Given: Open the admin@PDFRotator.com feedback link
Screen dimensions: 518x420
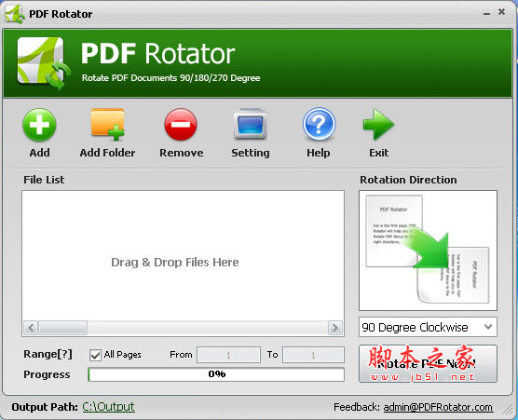Looking at the screenshot, I should [x=438, y=407].
